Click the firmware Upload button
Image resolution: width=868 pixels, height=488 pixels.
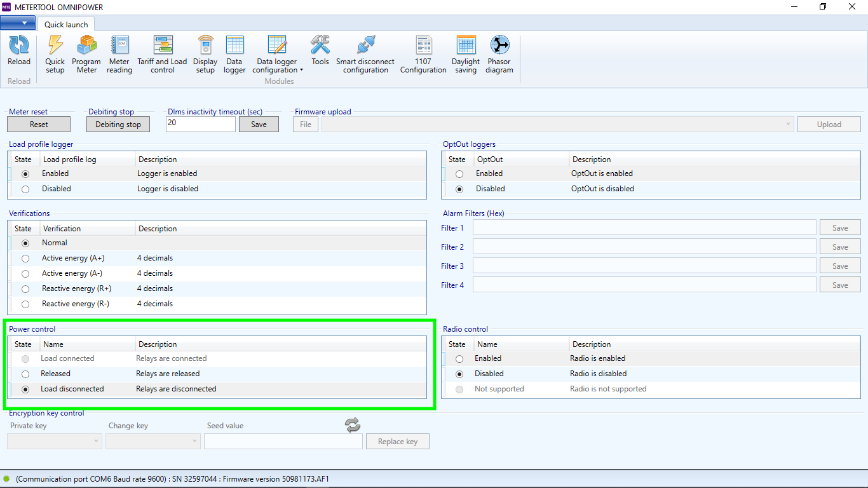pos(829,125)
